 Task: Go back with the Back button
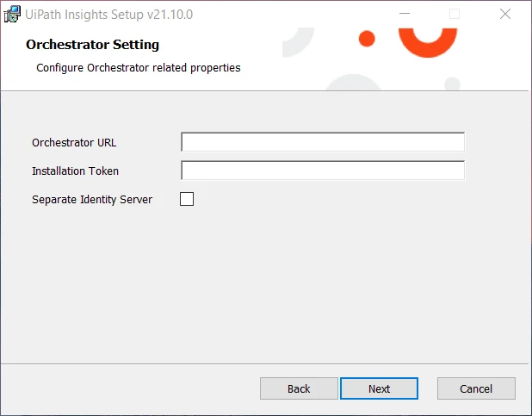(x=299, y=388)
